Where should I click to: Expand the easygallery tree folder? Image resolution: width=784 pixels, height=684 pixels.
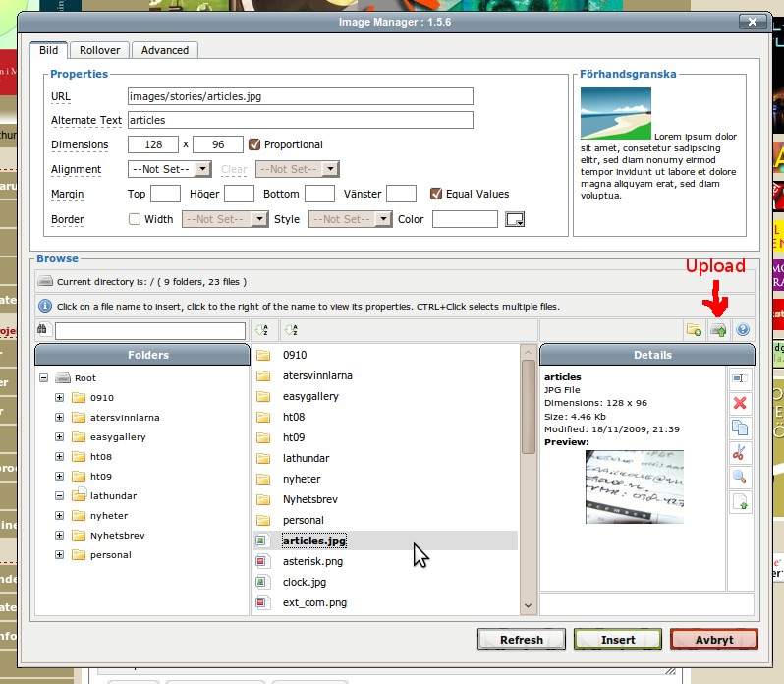click(x=60, y=436)
